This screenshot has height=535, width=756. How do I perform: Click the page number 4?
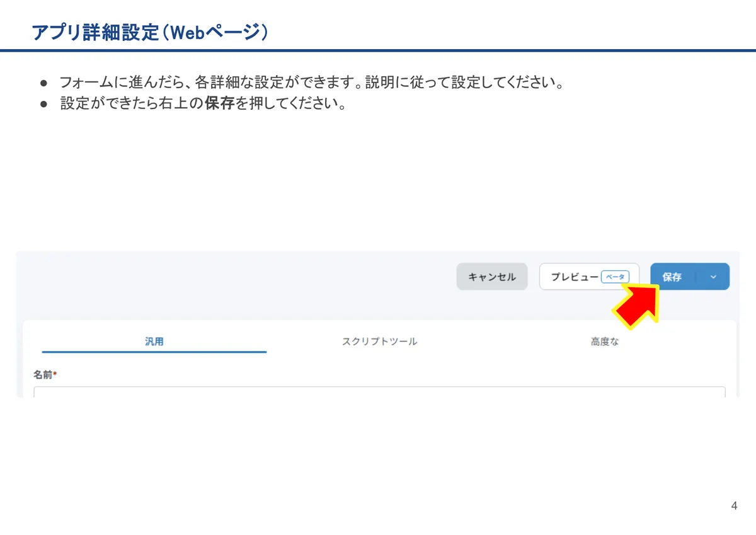(x=734, y=505)
